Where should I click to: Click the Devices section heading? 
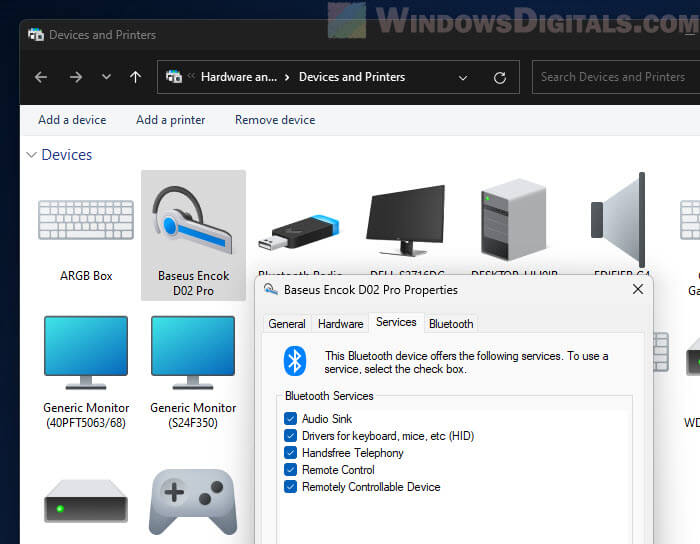tap(67, 155)
